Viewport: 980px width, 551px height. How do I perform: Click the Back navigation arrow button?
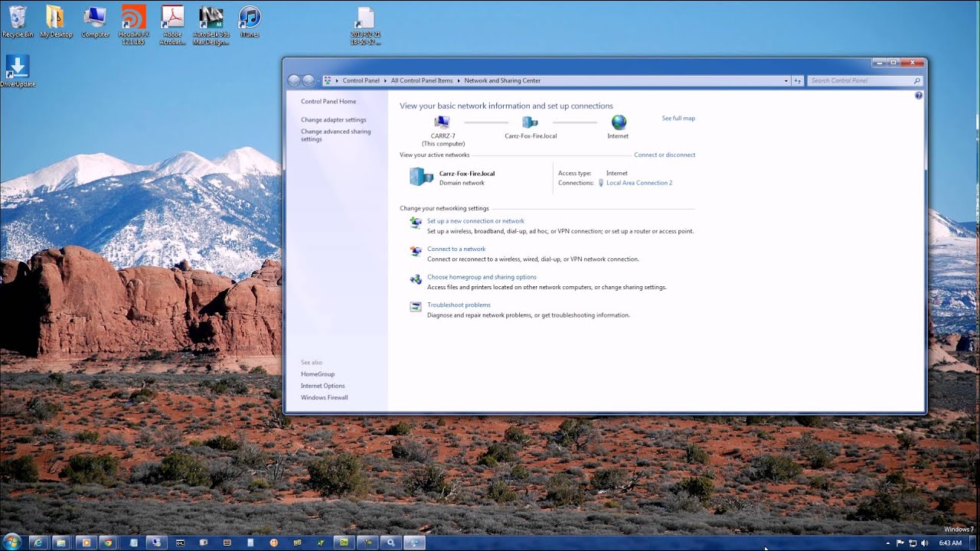pyautogui.click(x=294, y=80)
